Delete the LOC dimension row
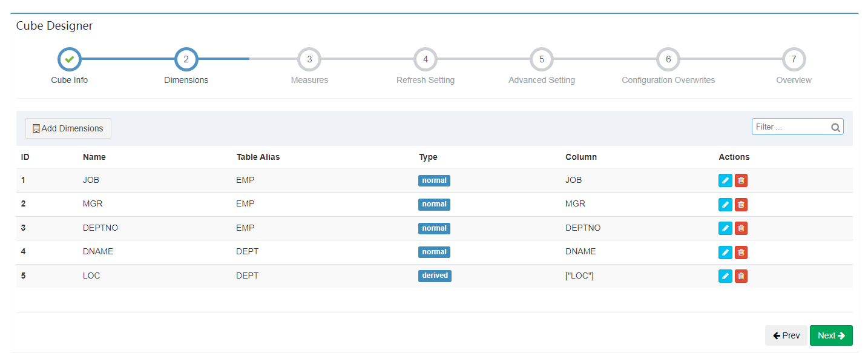Screen dimensions: 868x353 click(x=741, y=276)
